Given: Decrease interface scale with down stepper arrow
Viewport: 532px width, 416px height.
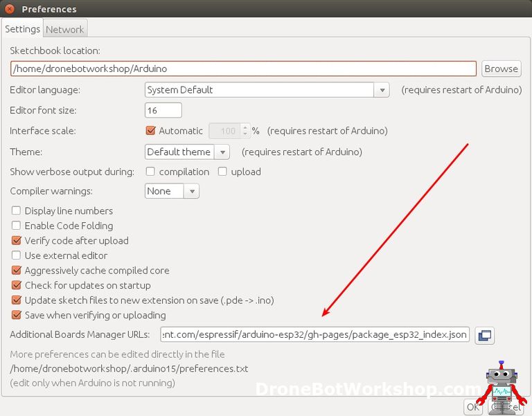Looking at the screenshot, I should coord(245,134).
